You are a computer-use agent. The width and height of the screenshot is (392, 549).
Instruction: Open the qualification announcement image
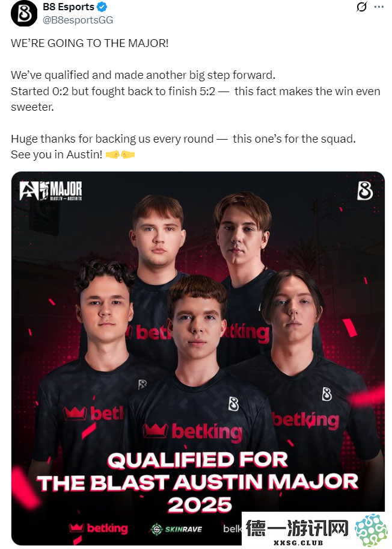click(x=198, y=358)
